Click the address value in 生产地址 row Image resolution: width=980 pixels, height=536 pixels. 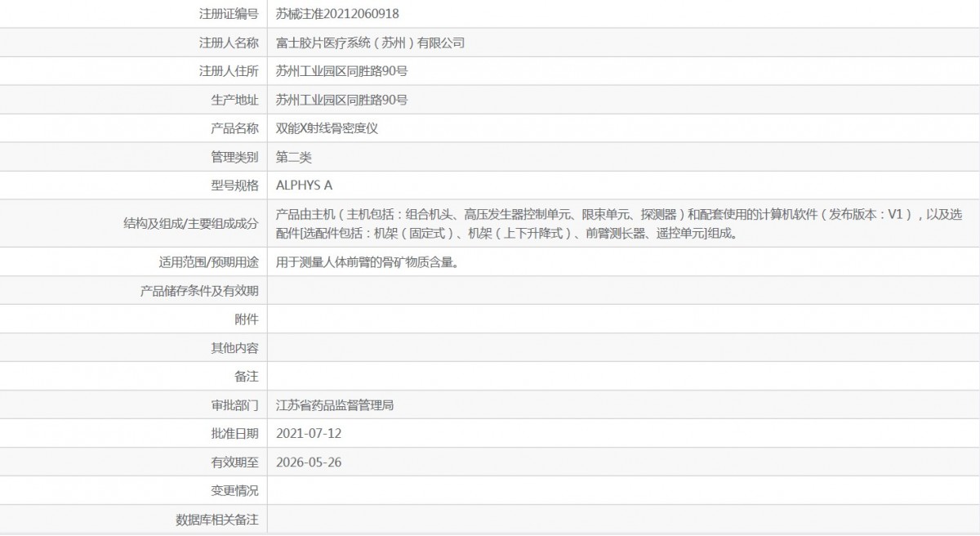click(x=341, y=100)
